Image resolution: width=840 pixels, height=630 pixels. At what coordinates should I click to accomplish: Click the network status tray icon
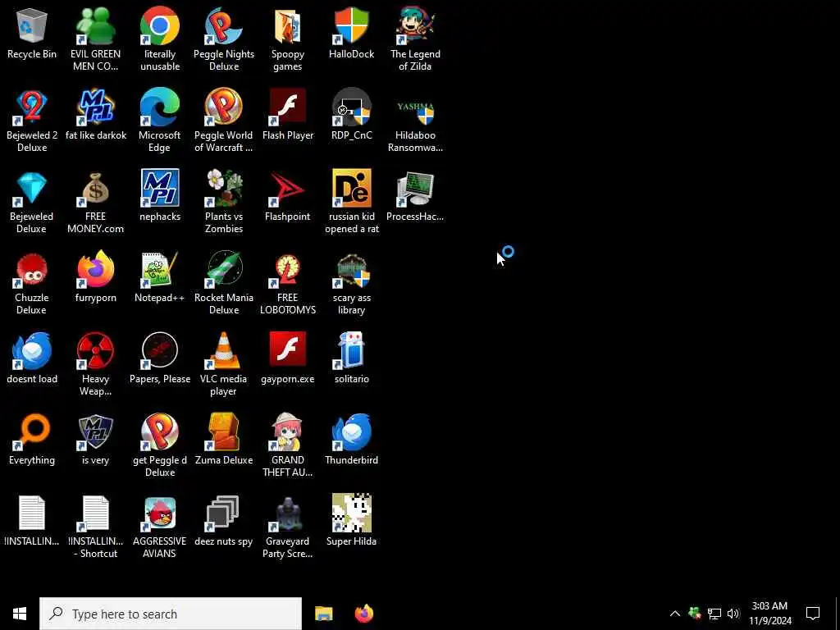(714, 614)
